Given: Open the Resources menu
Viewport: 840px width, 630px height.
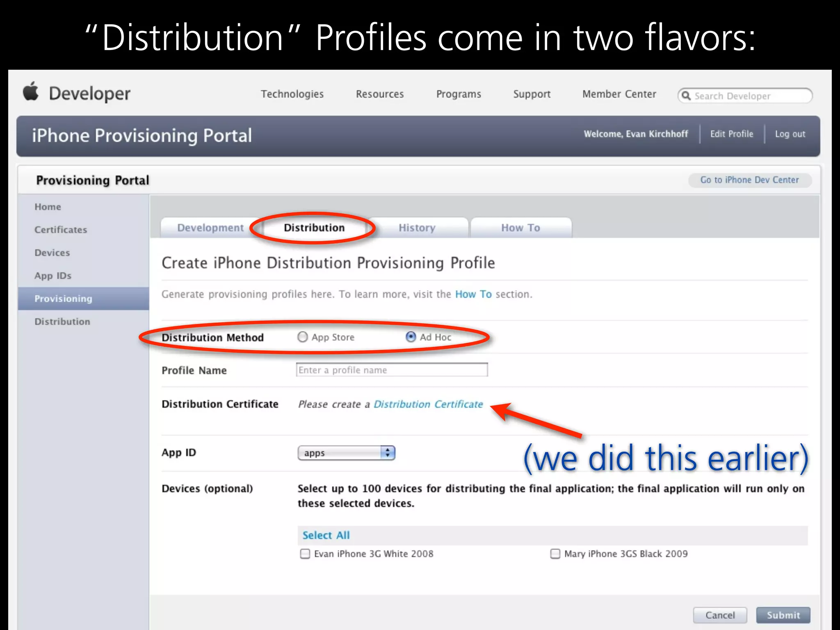Looking at the screenshot, I should [380, 94].
